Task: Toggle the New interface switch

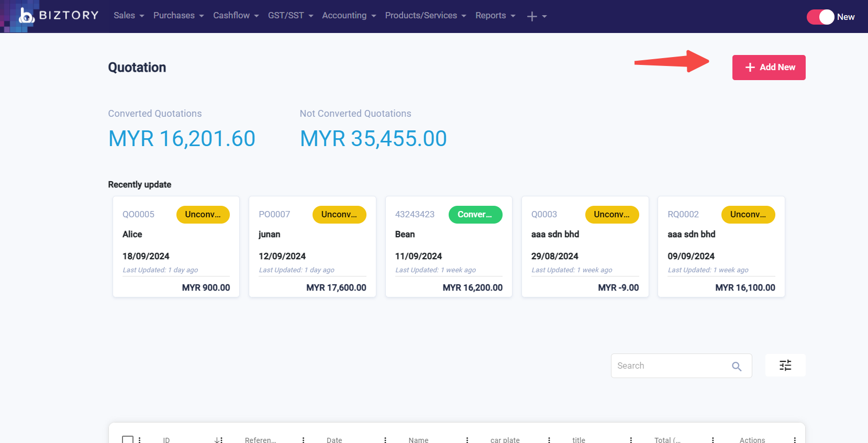Action: click(820, 17)
